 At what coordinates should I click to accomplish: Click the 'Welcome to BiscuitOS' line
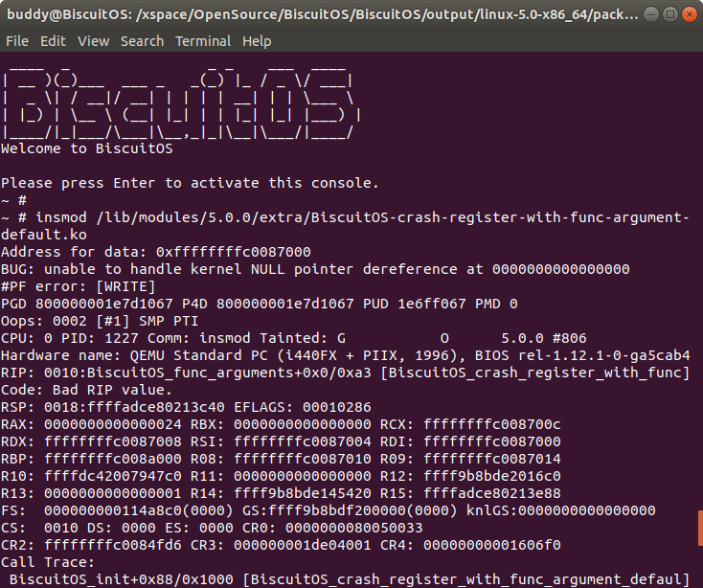tap(86, 148)
